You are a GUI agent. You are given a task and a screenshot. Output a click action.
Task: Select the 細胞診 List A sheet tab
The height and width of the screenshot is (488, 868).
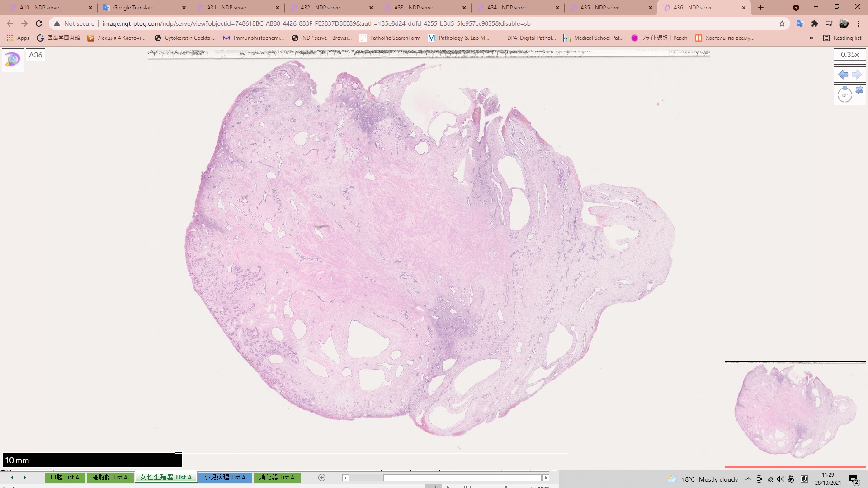tap(110, 477)
